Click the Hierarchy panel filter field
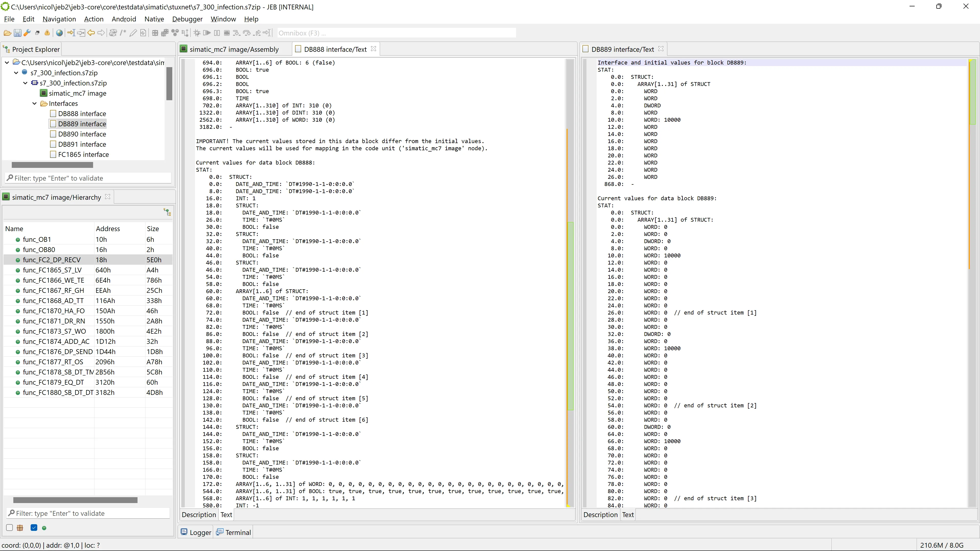The image size is (980, 551). tap(88, 513)
